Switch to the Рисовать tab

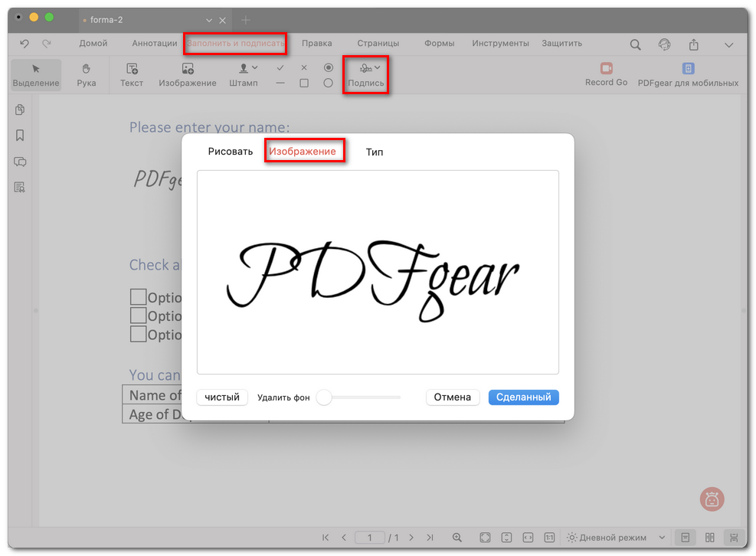point(229,152)
